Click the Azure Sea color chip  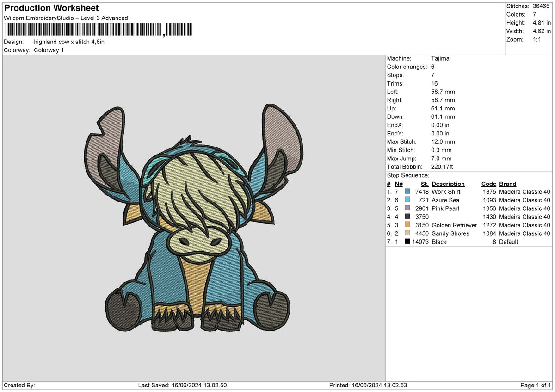pyautogui.click(x=407, y=200)
